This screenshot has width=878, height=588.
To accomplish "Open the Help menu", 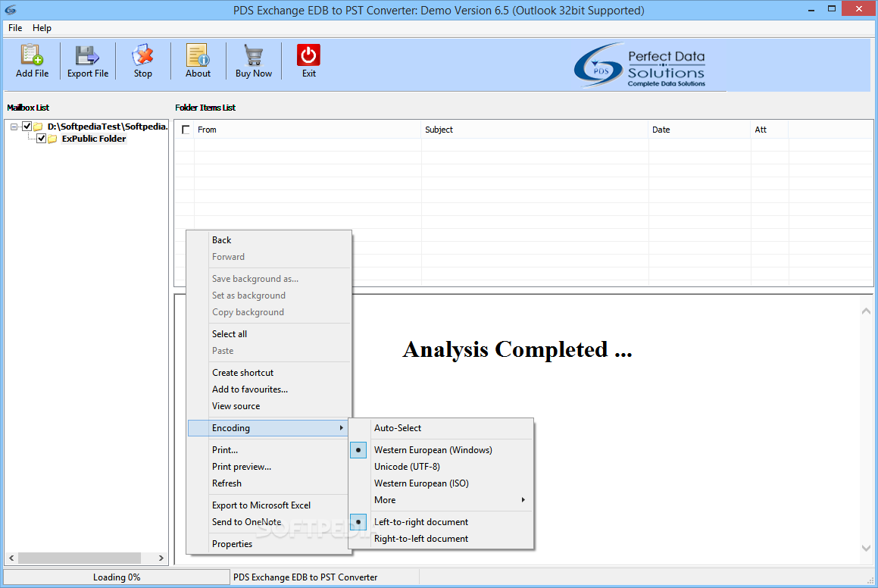I will coord(42,28).
